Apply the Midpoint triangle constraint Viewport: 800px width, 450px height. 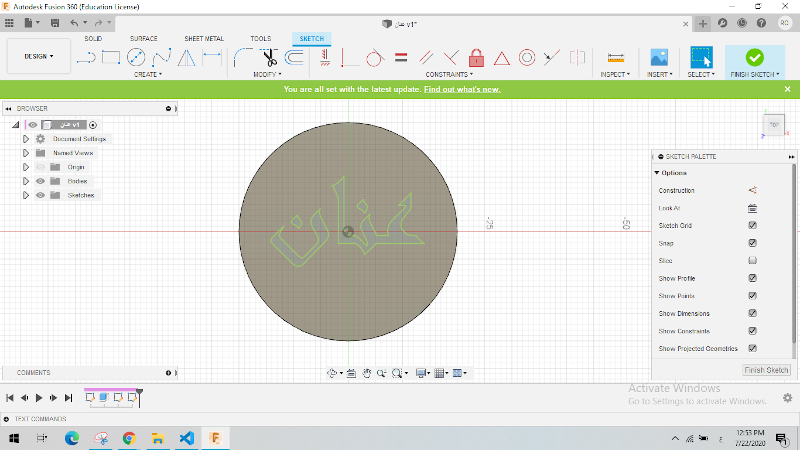click(x=502, y=59)
